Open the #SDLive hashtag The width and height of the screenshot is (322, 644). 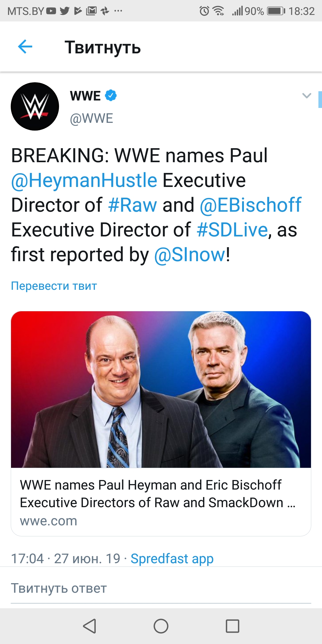[232, 230]
